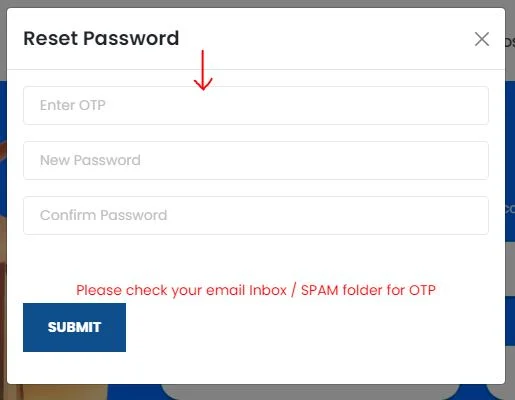Click the word 'Inbox' in red notice
The height and width of the screenshot is (400, 515).
tap(268, 290)
